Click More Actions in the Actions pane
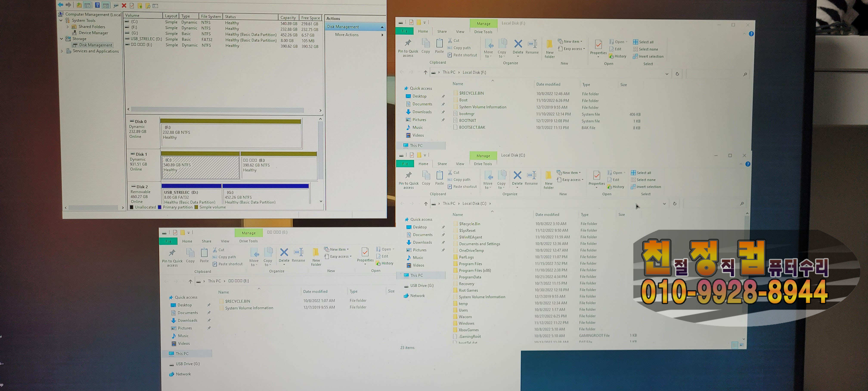Viewport: 868px width, 391px height. [x=347, y=35]
